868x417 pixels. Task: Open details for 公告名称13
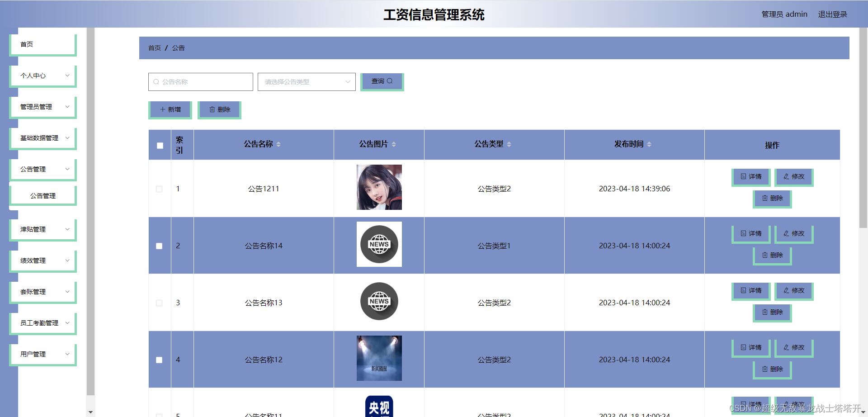pyautogui.click(x=751, y=291)
